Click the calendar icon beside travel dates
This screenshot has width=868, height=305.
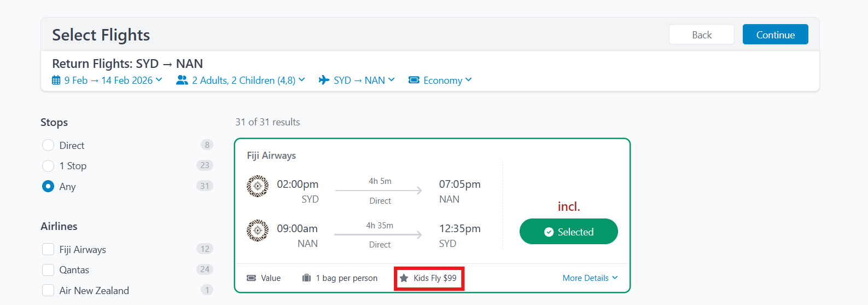click(56, 80)
